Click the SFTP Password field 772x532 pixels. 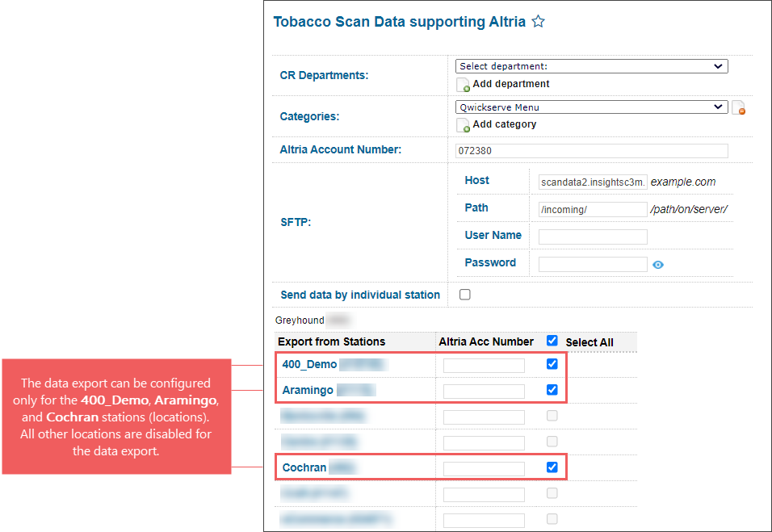(x=593, y=264)
